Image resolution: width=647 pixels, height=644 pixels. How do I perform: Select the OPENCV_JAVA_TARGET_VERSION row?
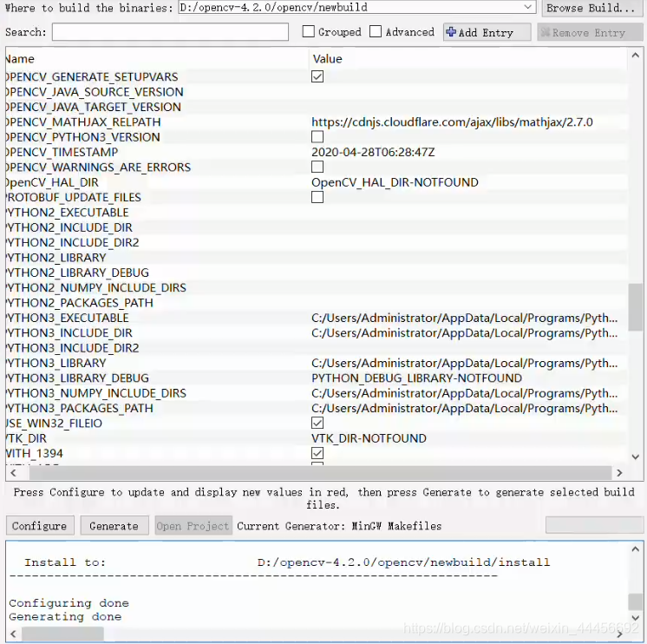317,107
